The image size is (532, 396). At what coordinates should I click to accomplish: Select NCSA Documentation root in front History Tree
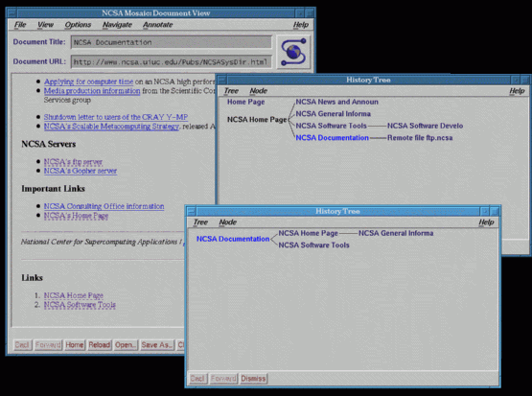tap(233, 239)
